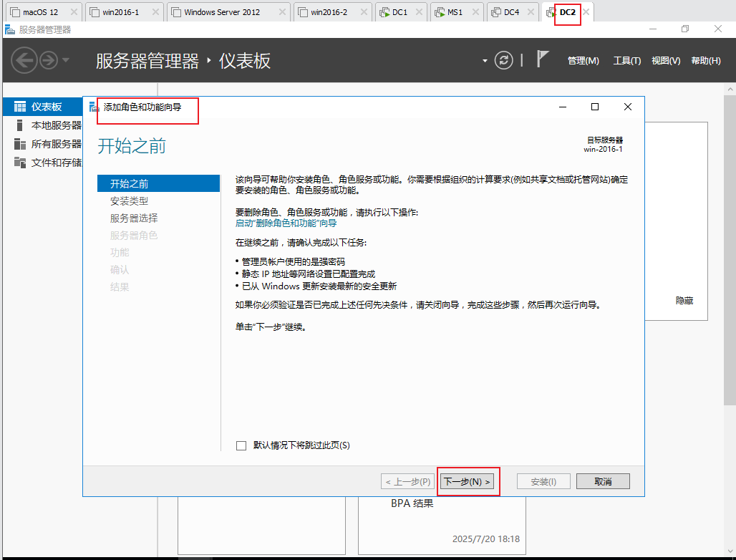The image size is (736, 560).
Task: Minimize the 添加角色和功能向导 window
Action: pos(563,107)
